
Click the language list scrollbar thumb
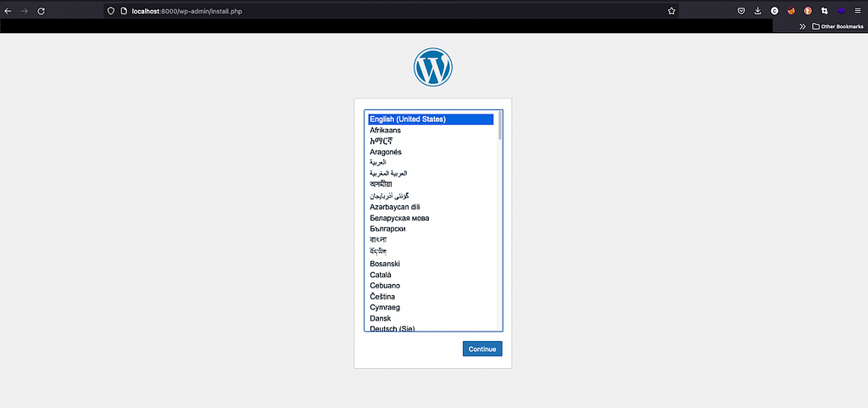click(500, 125)
